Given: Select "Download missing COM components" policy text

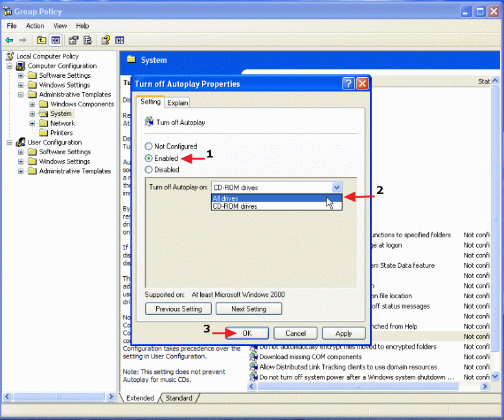Looking at the screenshot, I should click(x=310, y=356).
